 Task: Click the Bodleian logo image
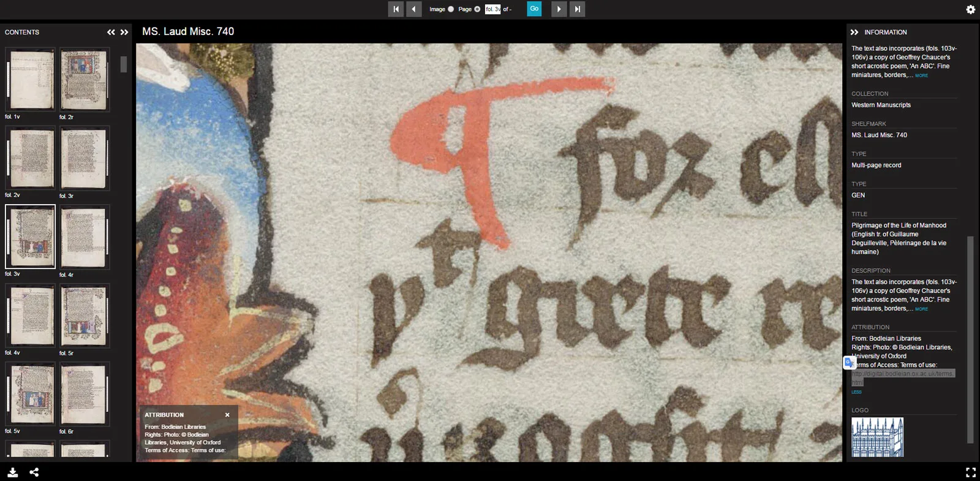pos(877,437)
